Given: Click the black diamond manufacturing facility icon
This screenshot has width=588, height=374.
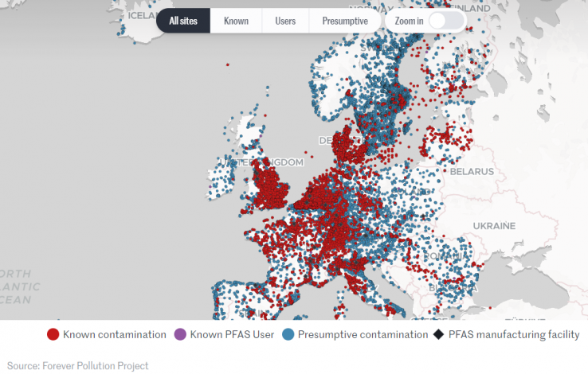Looking at the screenshot, I should [438, 335].
